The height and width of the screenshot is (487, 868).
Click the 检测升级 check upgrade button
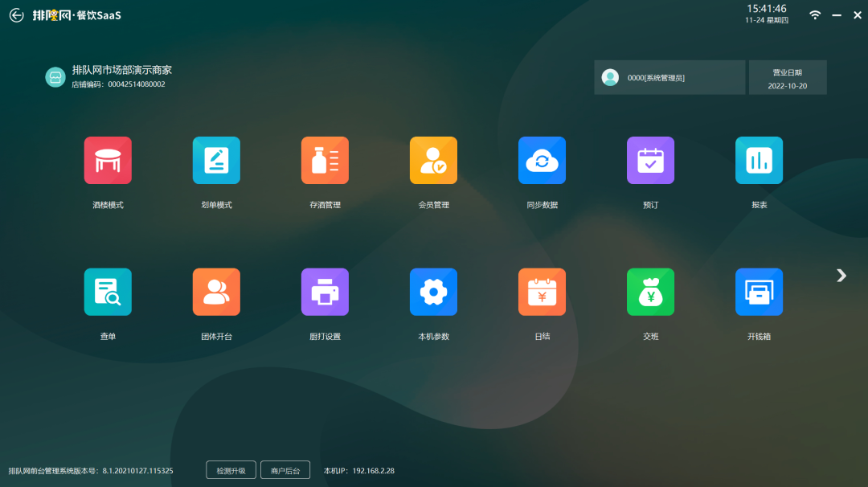pos(231,470)
